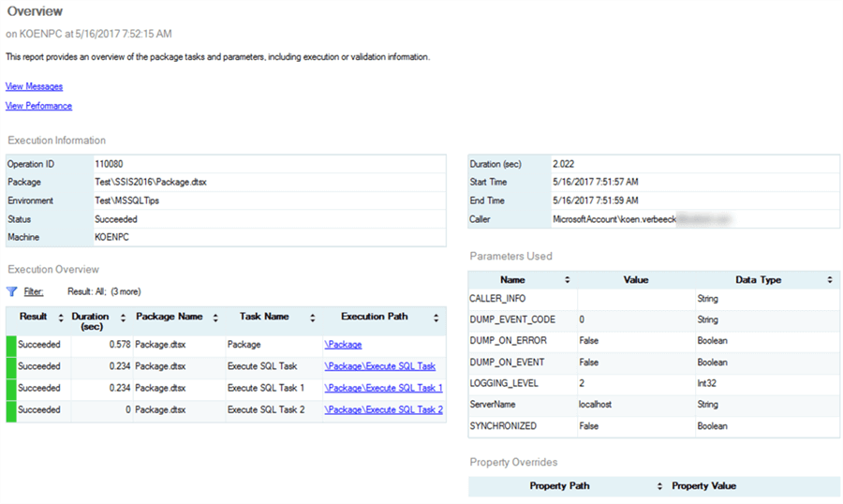Viewport: 843px width, 504px height.
Task: Click the underlined Filter link
Action: tap(34, 292)
